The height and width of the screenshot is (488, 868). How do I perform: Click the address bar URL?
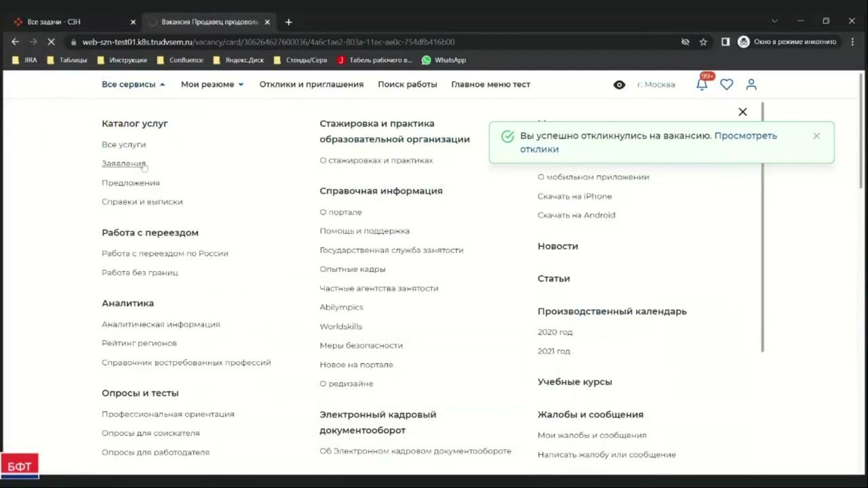[269, 41]
